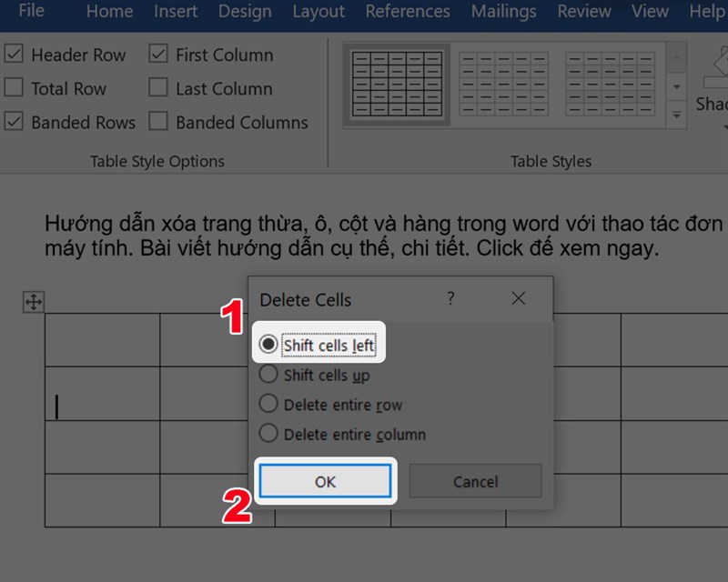The image size is (728, 582).
Task: Go to the References tab
Action: coord(408,11)
